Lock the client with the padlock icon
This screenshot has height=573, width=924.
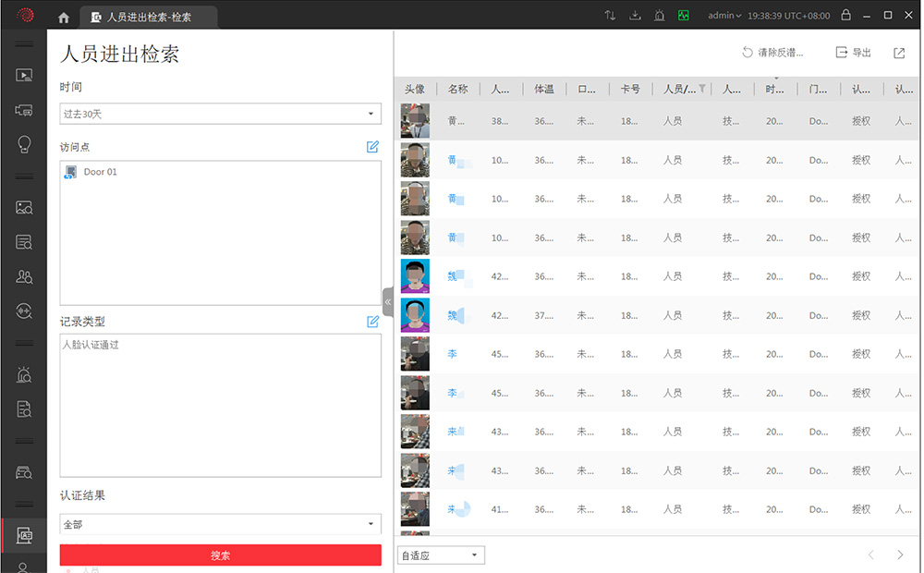845,16
